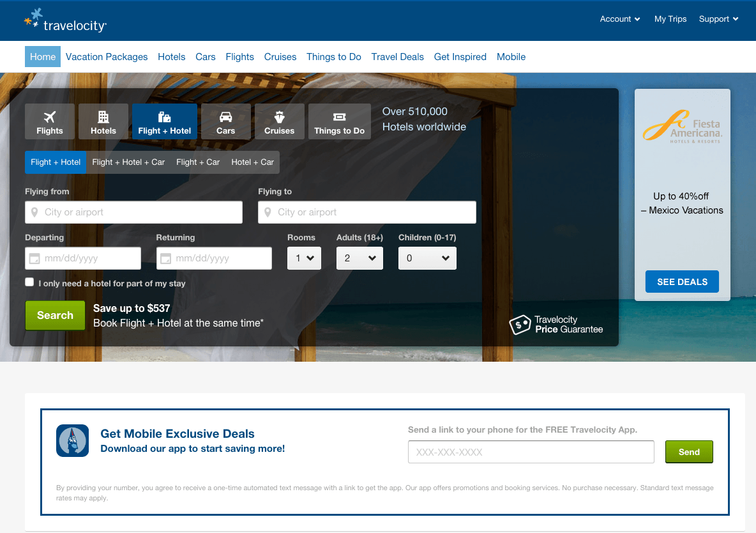Open the Account dropdown menu
This screenshot has width=756, height=533.
click(619, 19)
